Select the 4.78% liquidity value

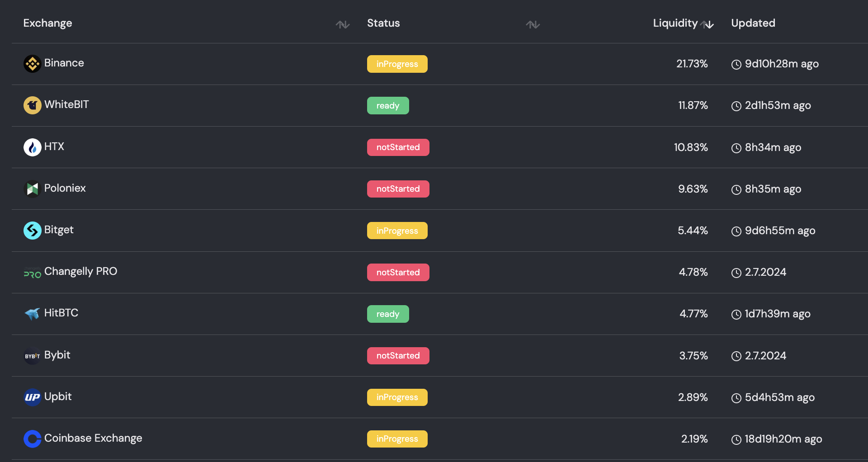point(693,272)
